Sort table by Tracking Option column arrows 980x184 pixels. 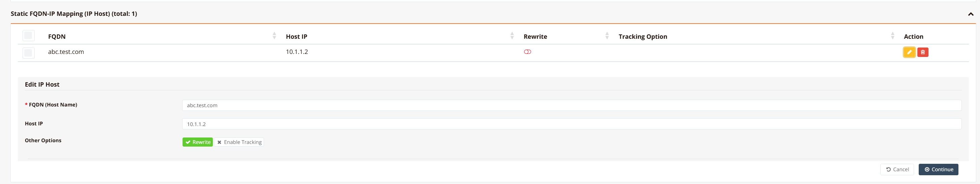coord(892,36)
